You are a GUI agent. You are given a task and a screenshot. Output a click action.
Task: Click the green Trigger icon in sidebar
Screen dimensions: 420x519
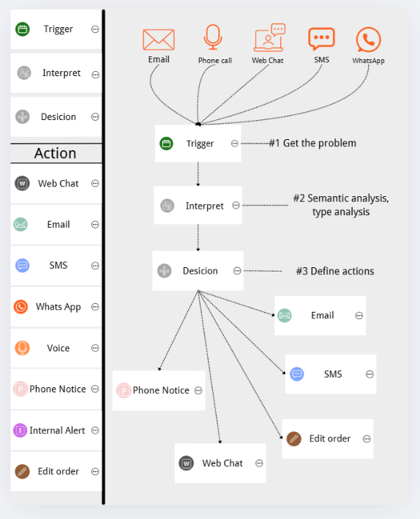click(23, 29)
